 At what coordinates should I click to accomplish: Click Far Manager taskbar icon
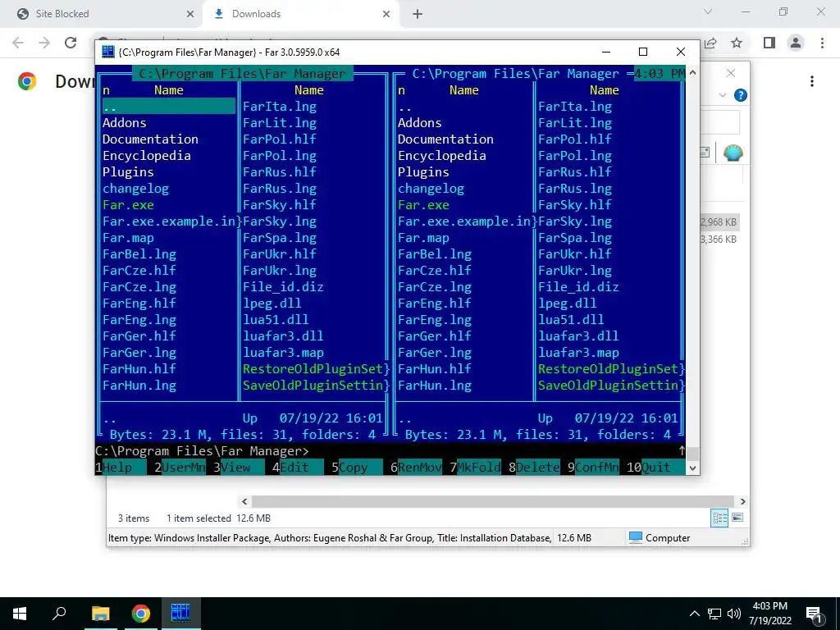180,614
